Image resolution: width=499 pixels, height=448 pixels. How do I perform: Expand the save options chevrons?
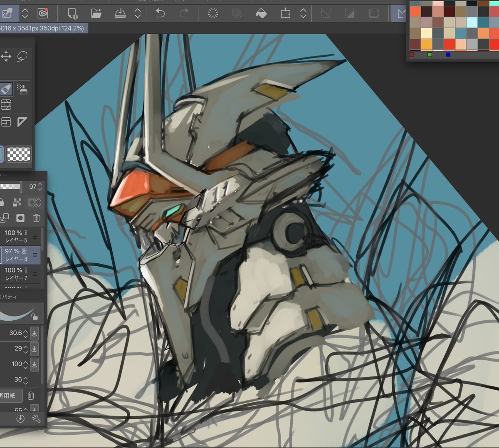[138, 13]
